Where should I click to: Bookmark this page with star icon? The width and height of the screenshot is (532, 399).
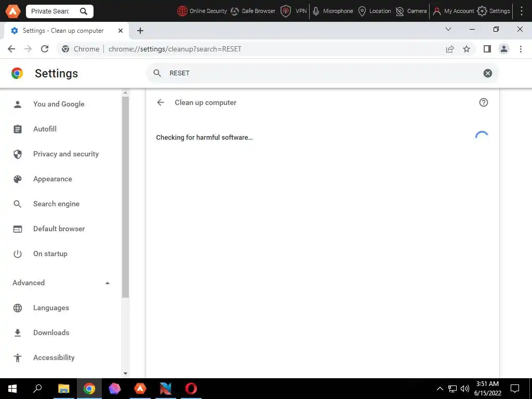[x=467, y=49]
